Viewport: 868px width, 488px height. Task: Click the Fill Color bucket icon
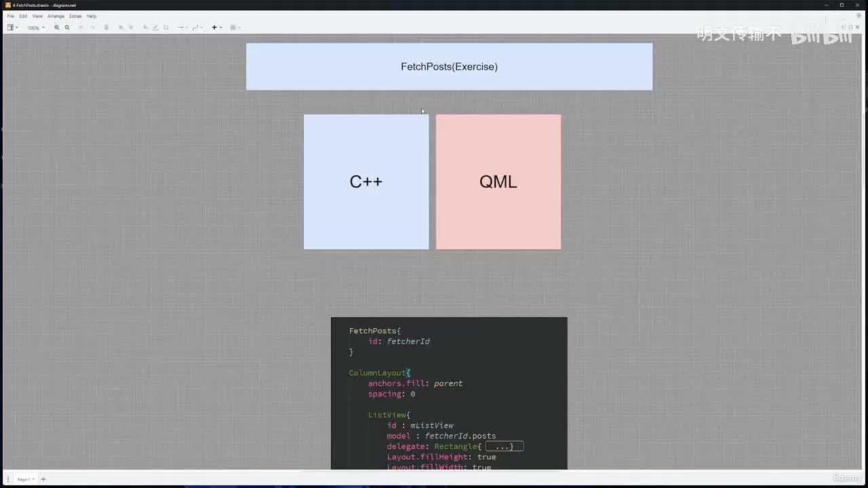click(145, 28)
